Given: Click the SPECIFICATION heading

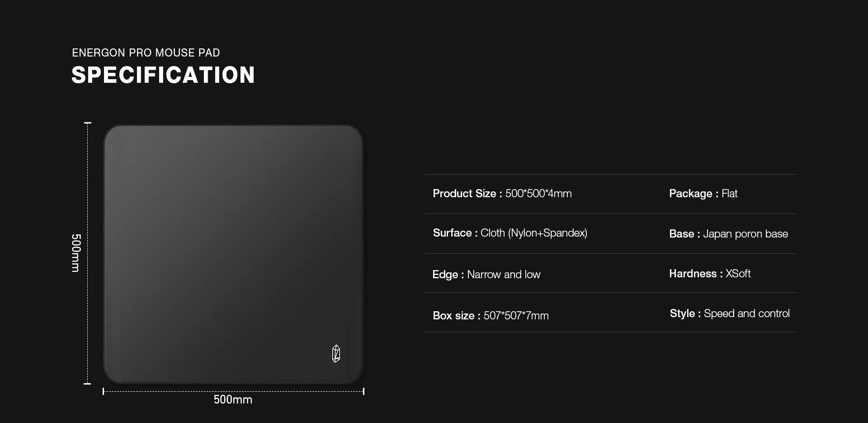Looking at the screenshot, I should (x=163, y=75).
